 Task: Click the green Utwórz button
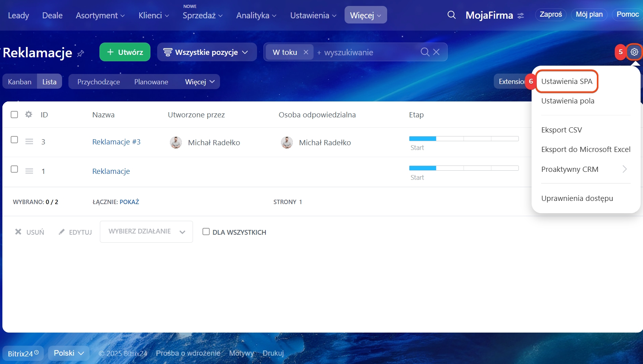click(125, 52)
